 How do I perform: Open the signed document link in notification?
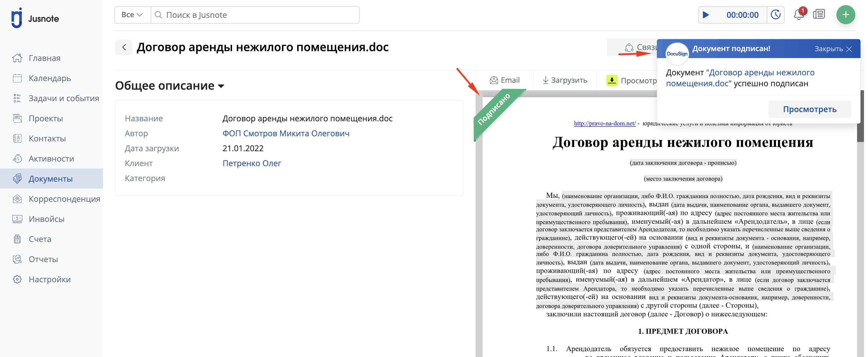[740, 78]
